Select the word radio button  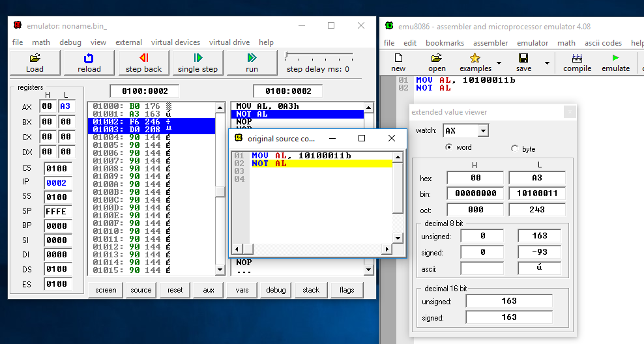pos(448,148)
